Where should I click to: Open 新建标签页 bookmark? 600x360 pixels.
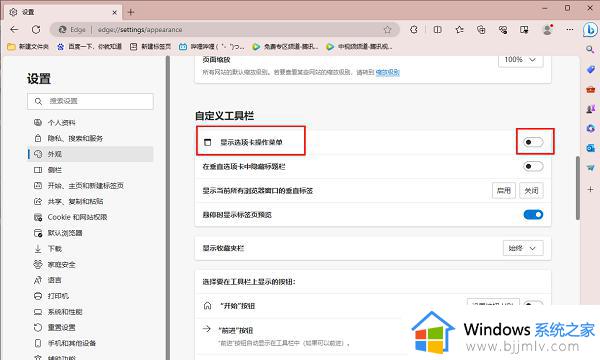pyautogui.click(x=150, y=47)
